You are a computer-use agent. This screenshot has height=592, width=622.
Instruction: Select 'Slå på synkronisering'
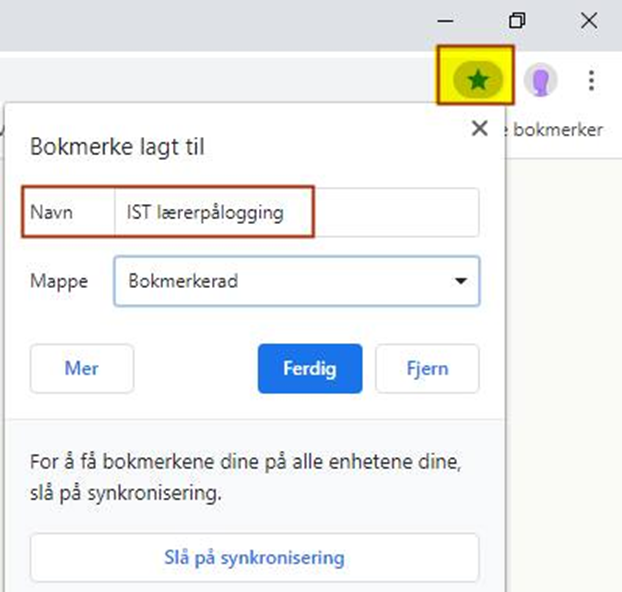pos(254,558)
